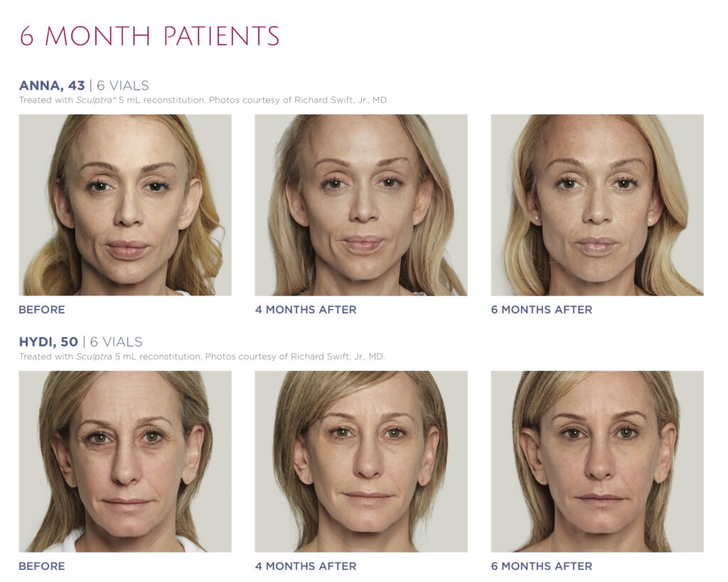Click the 6 VIALS label beside Hydi

pyautogui.click(x=116, y=342)
